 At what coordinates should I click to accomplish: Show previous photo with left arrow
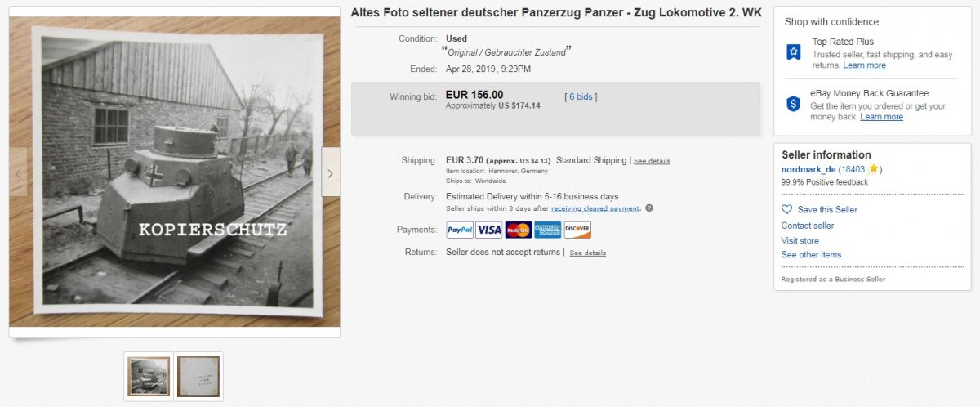[18, 172]
